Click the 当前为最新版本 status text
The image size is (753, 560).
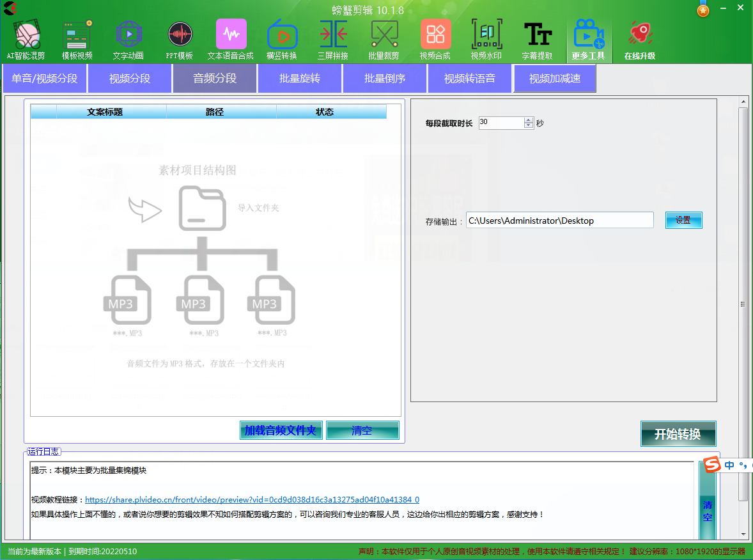(x=34, y=551)
